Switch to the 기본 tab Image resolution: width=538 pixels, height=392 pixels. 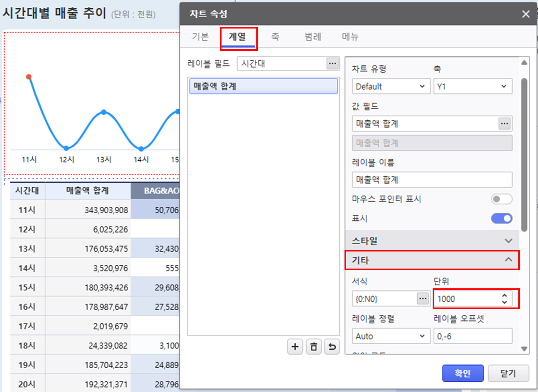(x=200, y=37)
